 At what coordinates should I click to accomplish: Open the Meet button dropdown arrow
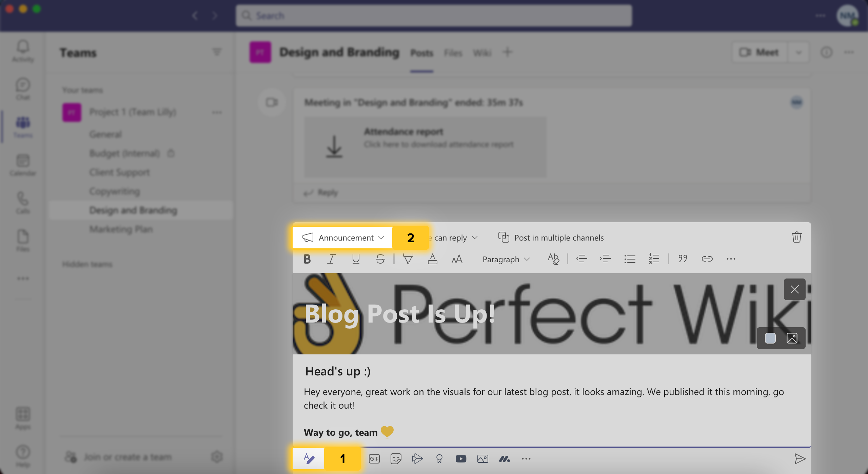coord(798,52)
